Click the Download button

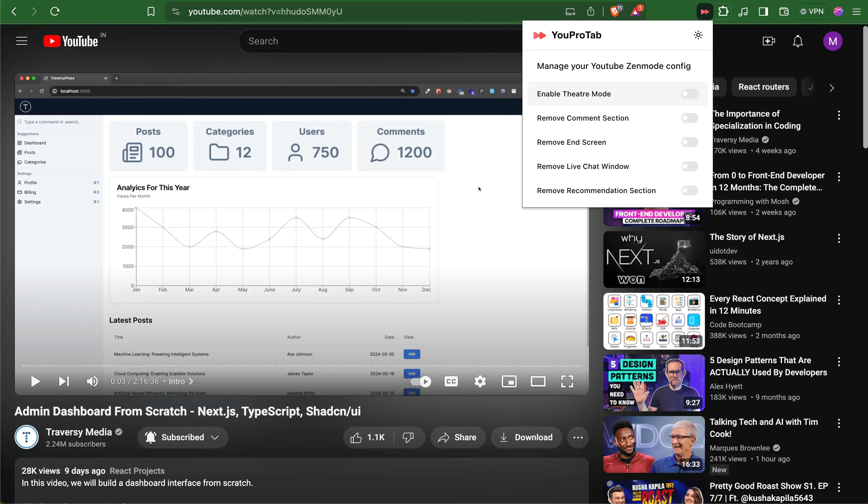click(x=526, y=438)
